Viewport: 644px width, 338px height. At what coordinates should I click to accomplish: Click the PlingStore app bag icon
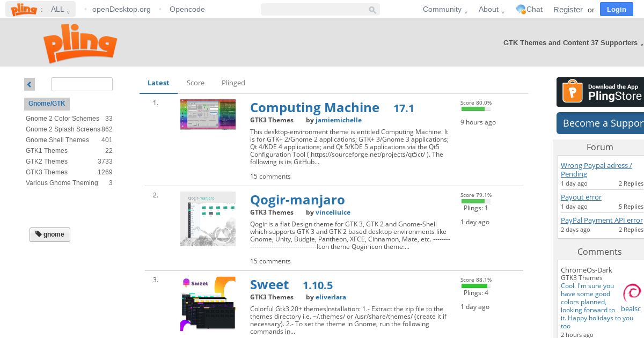[x=572, y=92]
